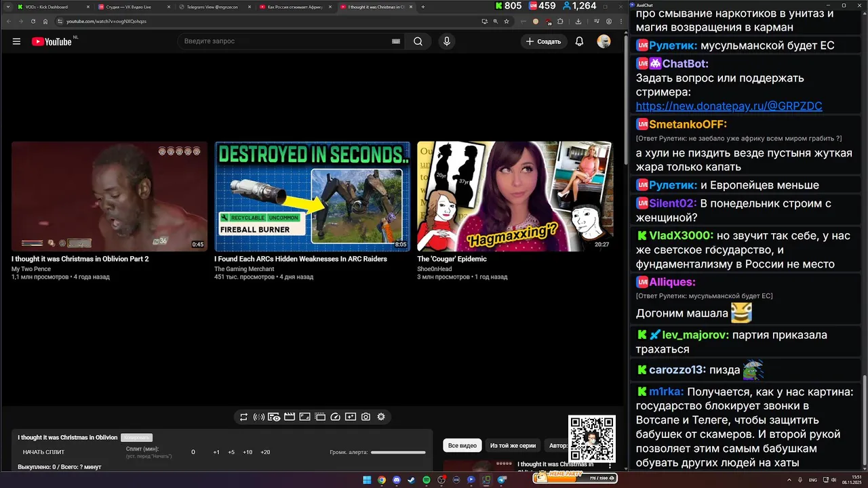868x488 pixels.
Task: Click the sound wave icon in player toolbar
Action: (258, 417)
